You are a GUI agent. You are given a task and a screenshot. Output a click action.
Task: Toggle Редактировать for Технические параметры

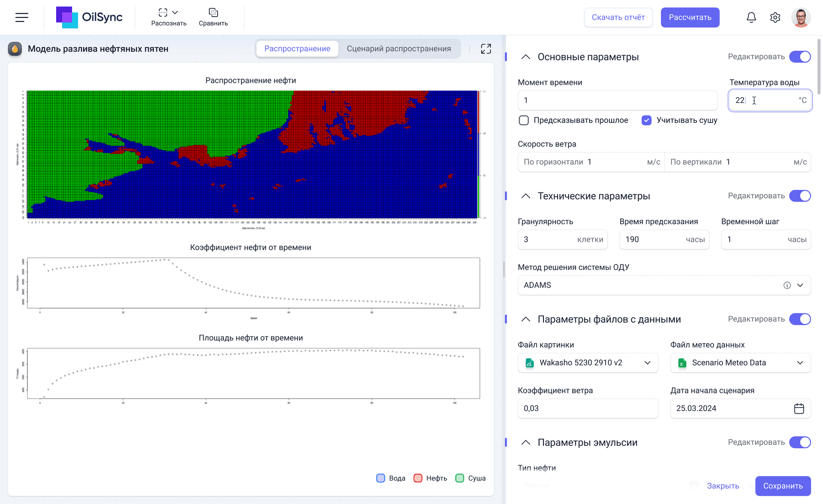(800, 196)
